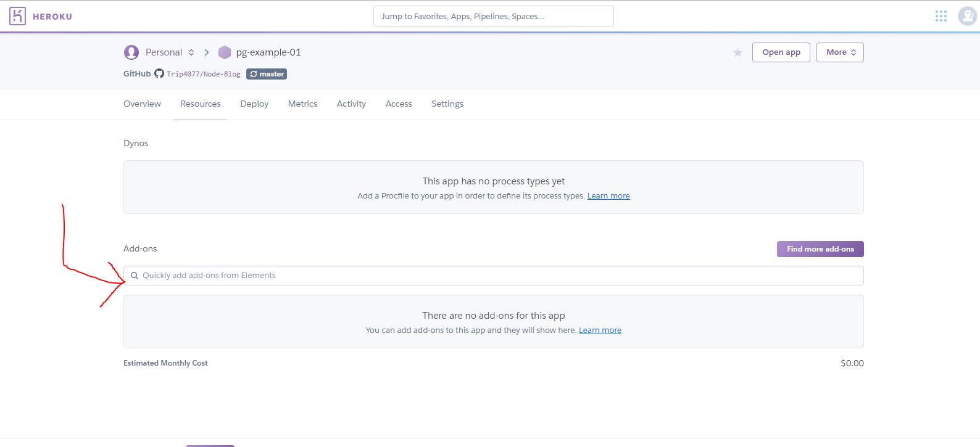The height and width of the screenshot is (447, 980).
Task: Switch to the Access tab
Action: coord(399,104)
